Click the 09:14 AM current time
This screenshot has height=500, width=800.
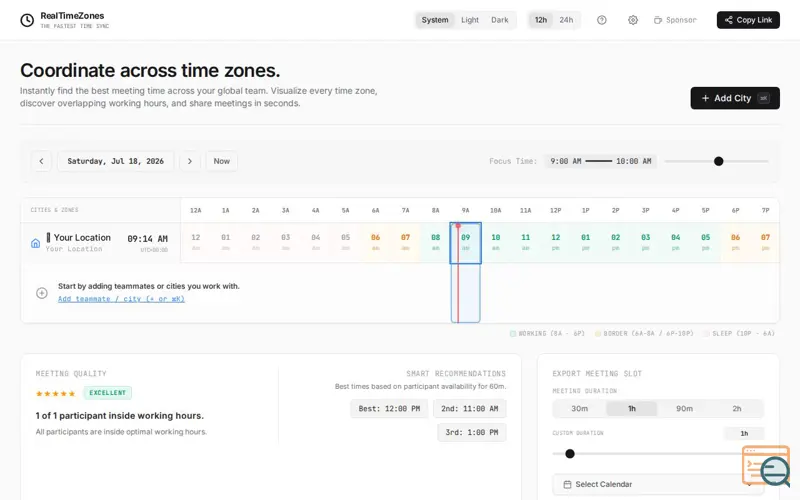pyautogui.click(x=147, y=239)
